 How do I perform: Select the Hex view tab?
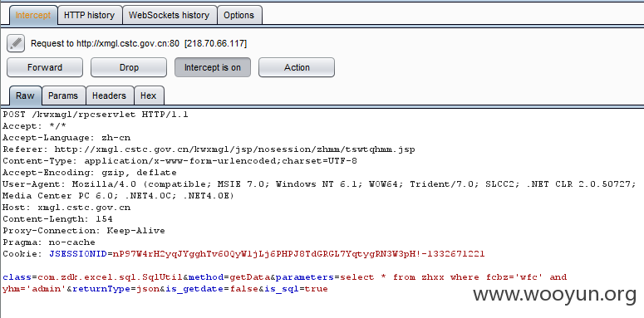tap(148, 95)
